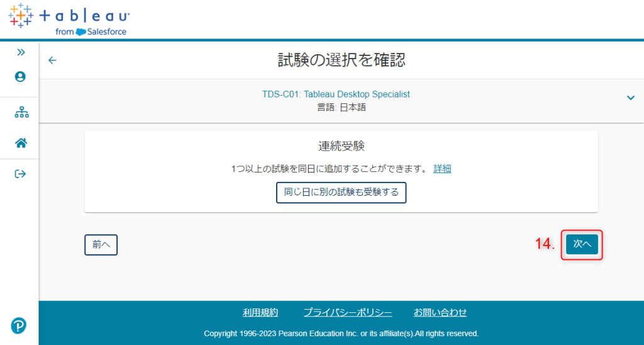Click 同じ日に別の試験も受験する button
This screenshot has height=345, width=644.
(x=341, y=193)
